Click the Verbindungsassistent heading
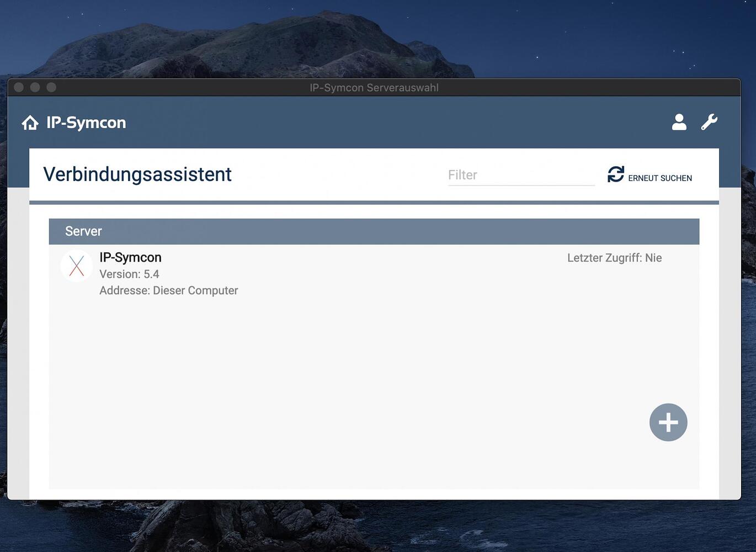The height and width of the screenshot is (552, 756). pos(138,174)
